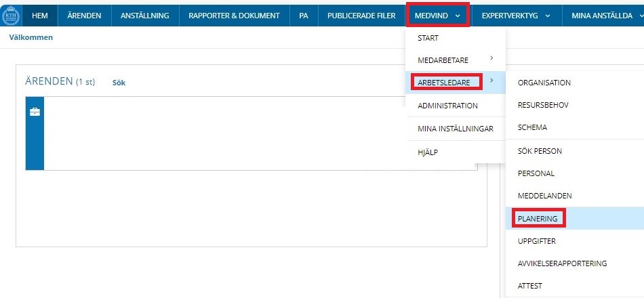The width and height of the screenshot is (644, 298).
Task: Collapse the MEDVIND dropdown menu
Action: point(437,16)
